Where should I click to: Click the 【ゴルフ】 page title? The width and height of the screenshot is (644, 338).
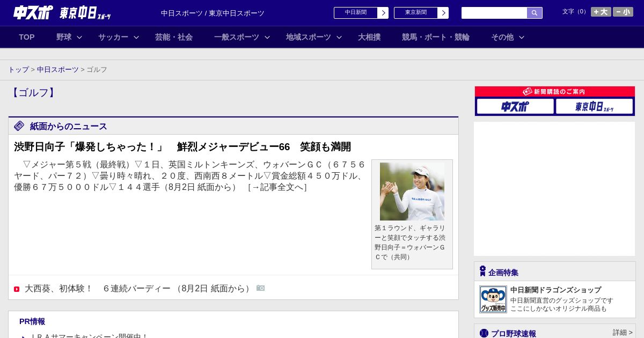pos(33,93)
